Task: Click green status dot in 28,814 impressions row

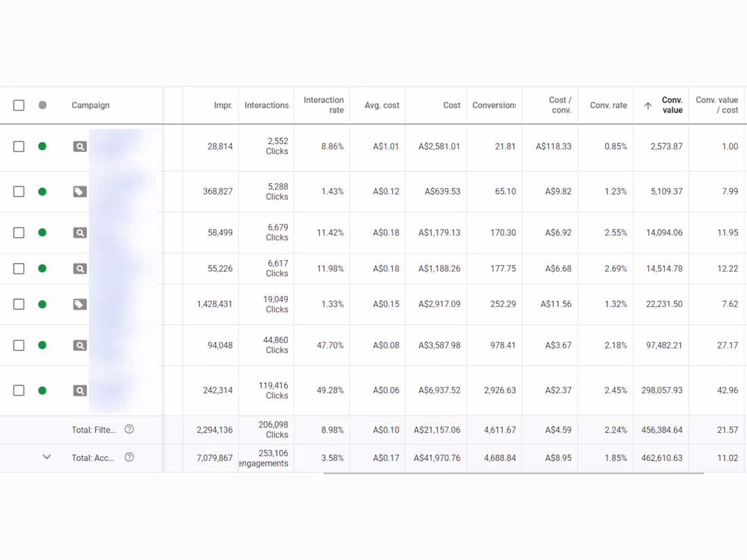Action: coord(42,146)
